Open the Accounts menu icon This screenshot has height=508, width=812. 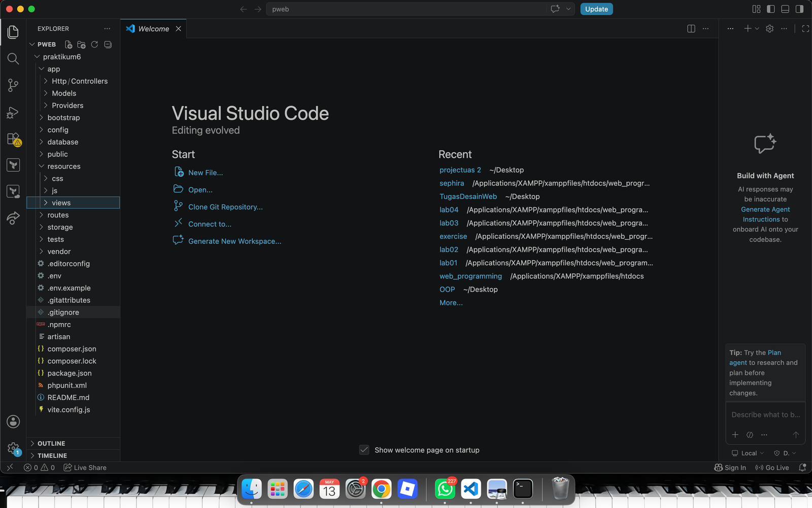pos(13,422)
